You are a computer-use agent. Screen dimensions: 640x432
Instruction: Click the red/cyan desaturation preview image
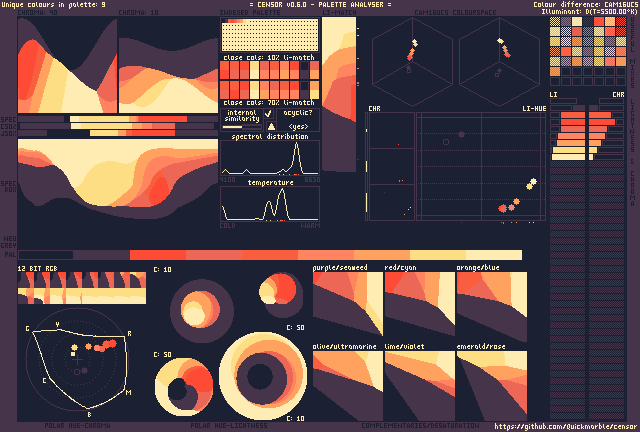(420, 304)
